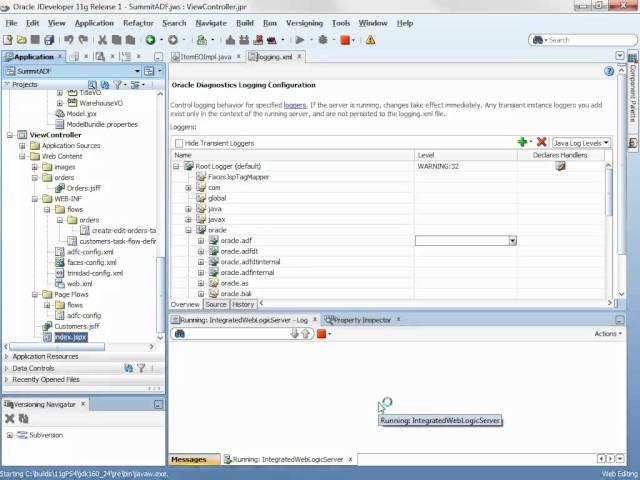Open the Property Inspector tab
The height and width of the screenshot is (480, 640).
tap(362, 320)
